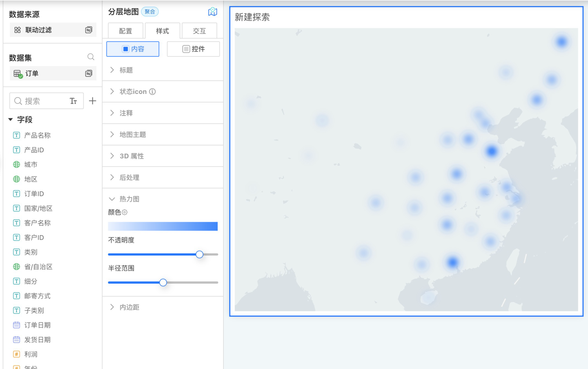Add a new field with plus icon
This screenshot has width=588, height=369.
point(93,101)
